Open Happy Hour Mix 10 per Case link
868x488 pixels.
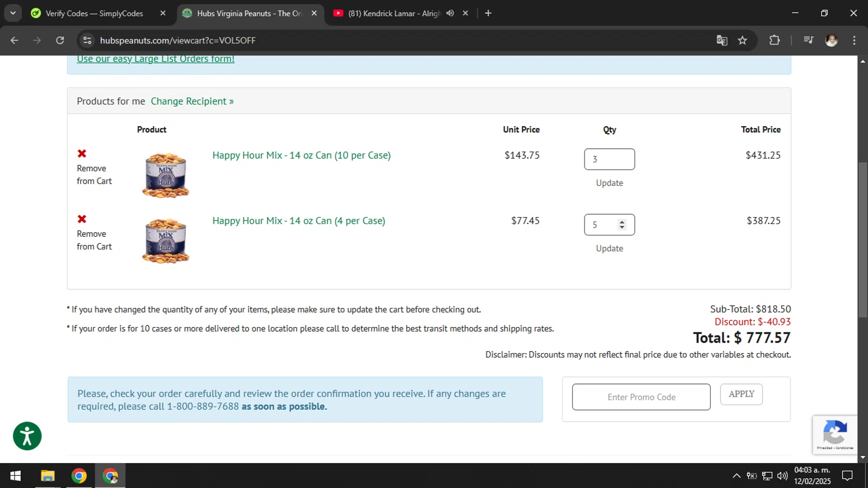point(301,155)
